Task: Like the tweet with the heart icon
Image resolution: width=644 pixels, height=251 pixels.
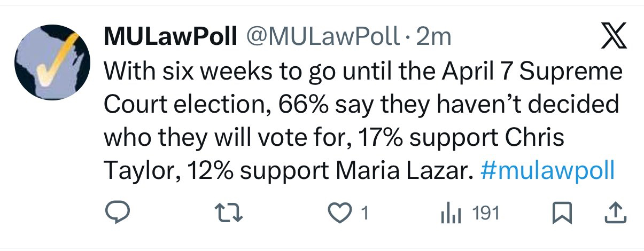Action: coord(341,214)
